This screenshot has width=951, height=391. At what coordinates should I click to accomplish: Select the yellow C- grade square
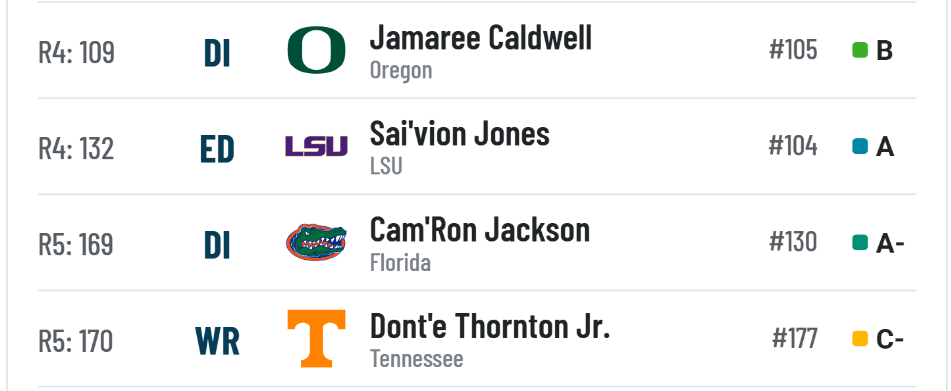(860, 339)
